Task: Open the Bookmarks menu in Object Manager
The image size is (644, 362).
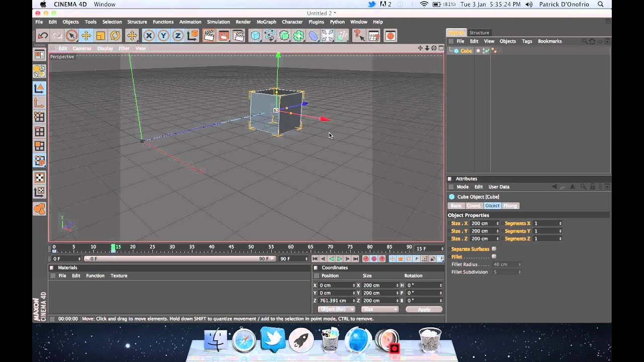Action: pos(550,41)
